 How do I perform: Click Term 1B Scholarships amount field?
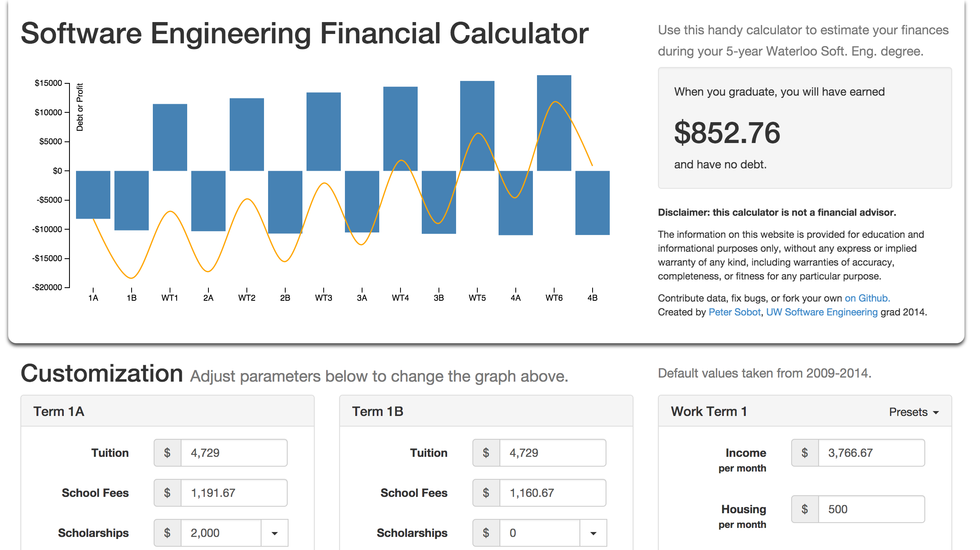point(539,533)
